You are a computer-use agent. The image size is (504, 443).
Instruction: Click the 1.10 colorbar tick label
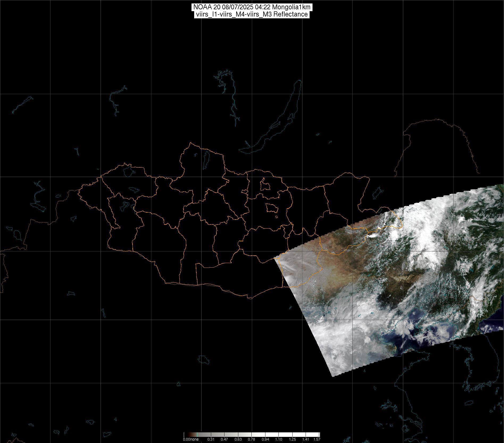pyautogui.click(x=279, y=439)
